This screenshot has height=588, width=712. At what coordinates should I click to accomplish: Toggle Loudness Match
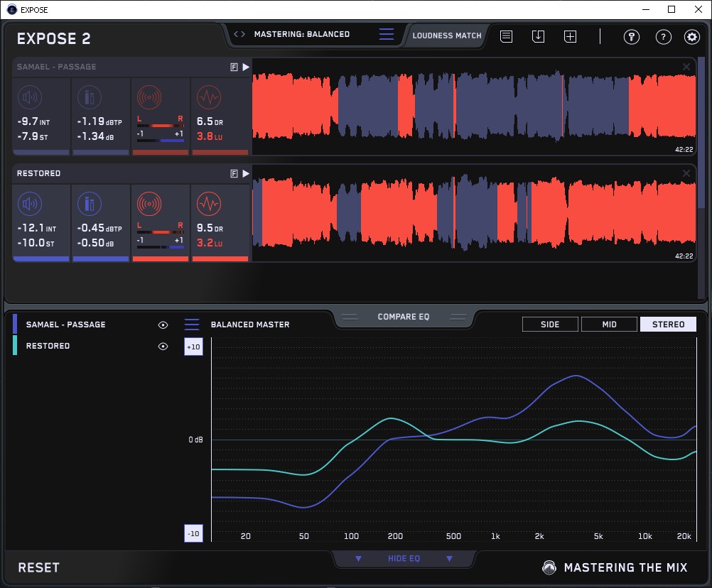[446, 36]
